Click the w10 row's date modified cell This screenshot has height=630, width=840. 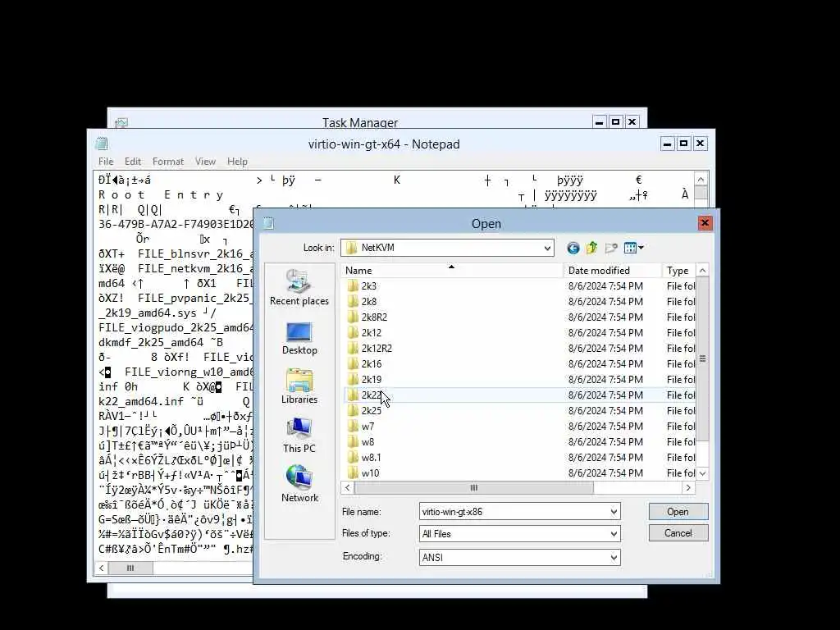[605, 473]
